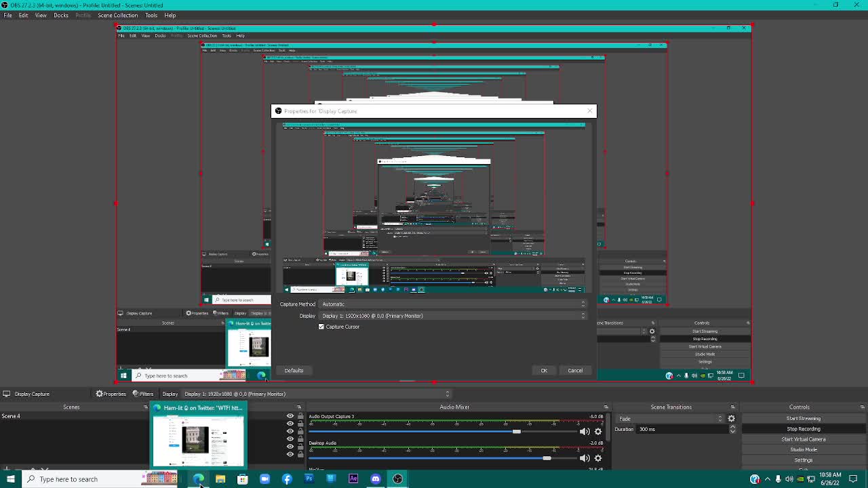The height and width of the screenshot is (488, 868).
Task: Open Desktop Audio settings gear
Action: pyautogui.click(x=598, y=458)
